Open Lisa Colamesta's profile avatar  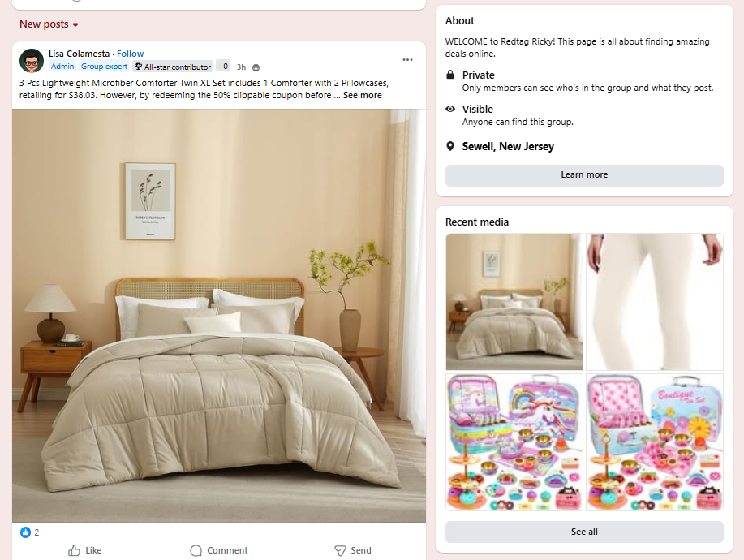[x=32, y=60]
